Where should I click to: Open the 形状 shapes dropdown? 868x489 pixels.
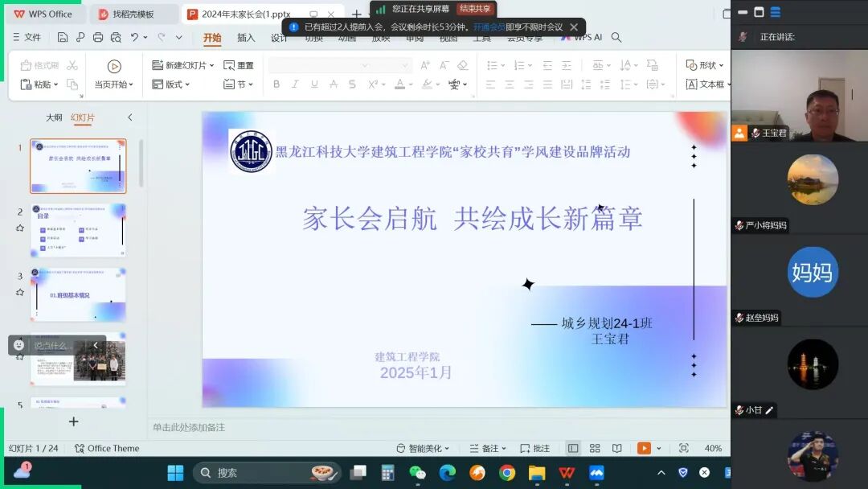706,65
